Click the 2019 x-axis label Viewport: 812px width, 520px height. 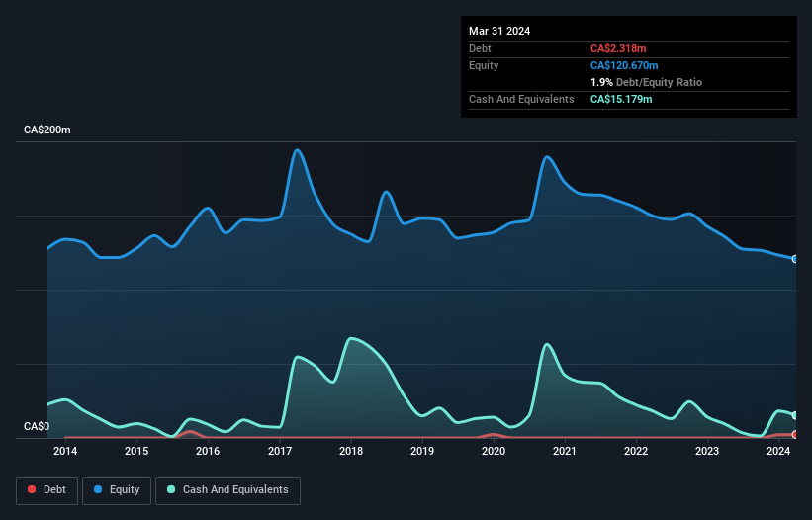(422, 451)
